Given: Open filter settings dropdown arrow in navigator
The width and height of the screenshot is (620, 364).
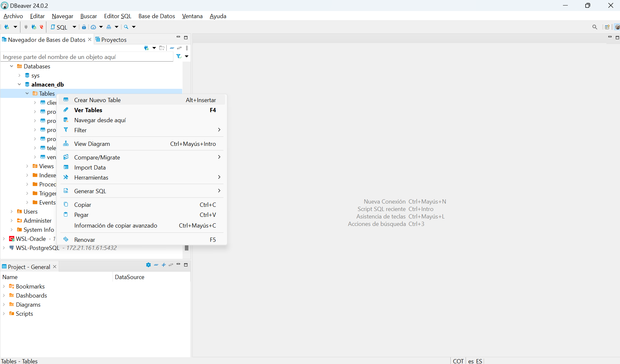Looking at the screenshot, I should [186, 56].
